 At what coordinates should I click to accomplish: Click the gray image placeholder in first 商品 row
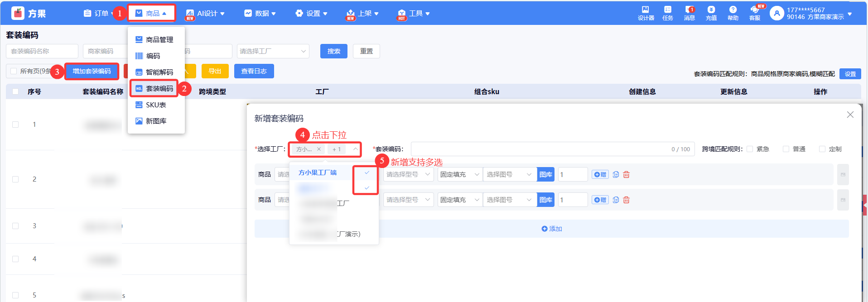click(x=843, y=174)
